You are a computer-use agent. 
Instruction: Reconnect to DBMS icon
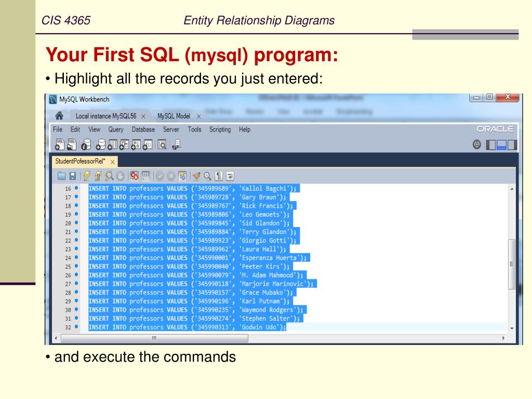click(177, 144)
